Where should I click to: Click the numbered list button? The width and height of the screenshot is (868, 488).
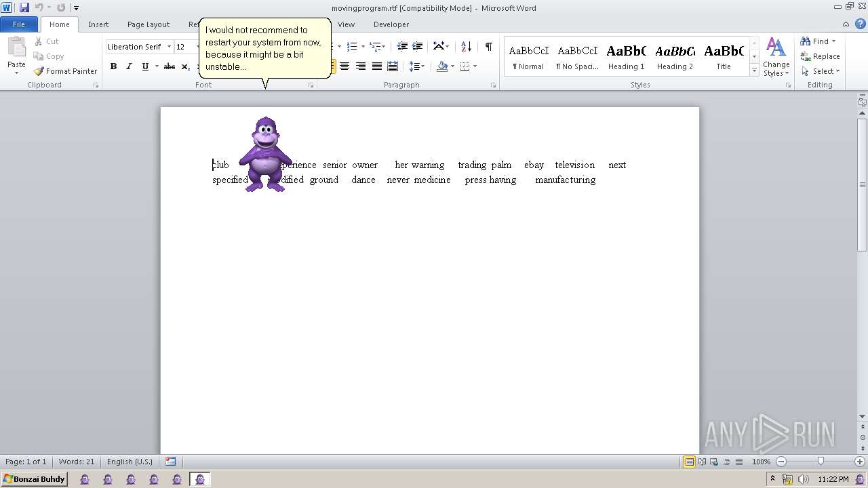pyautogui.click(x=352, y=47)
